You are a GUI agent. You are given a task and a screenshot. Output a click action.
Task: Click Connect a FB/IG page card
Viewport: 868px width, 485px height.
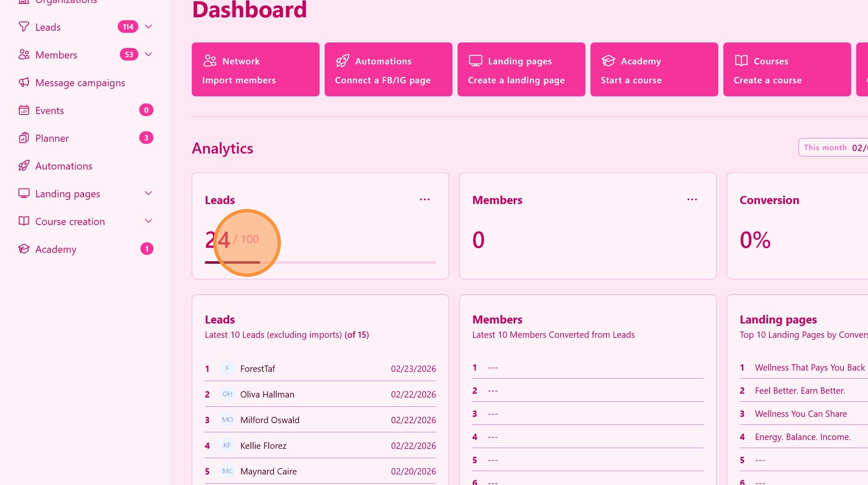(388, 69)
